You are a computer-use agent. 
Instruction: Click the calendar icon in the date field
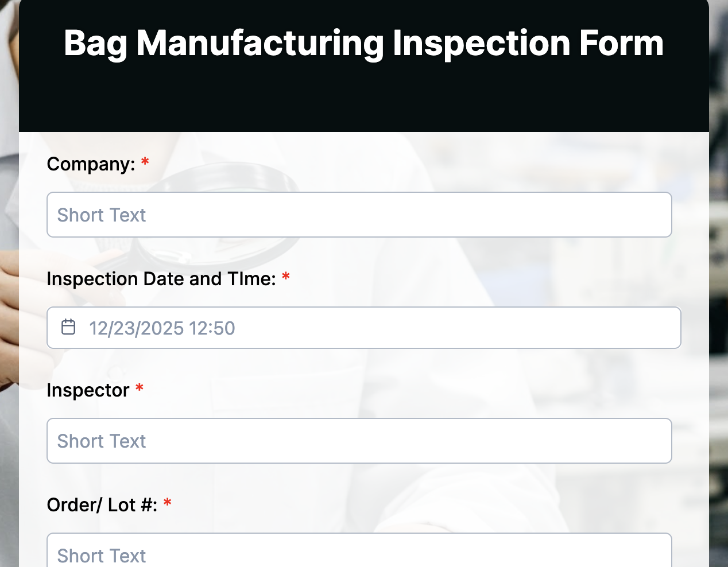pyautogui.click(x=68, y=327)
